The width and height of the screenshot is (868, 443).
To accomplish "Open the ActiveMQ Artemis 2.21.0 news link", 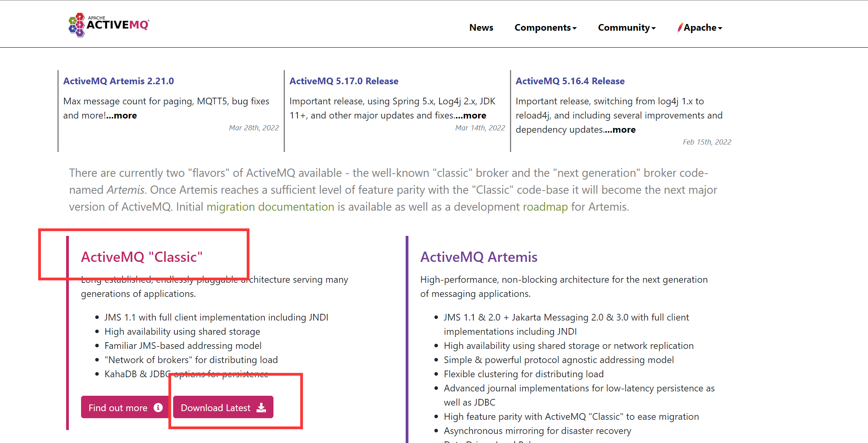I will tap(118, 81).
